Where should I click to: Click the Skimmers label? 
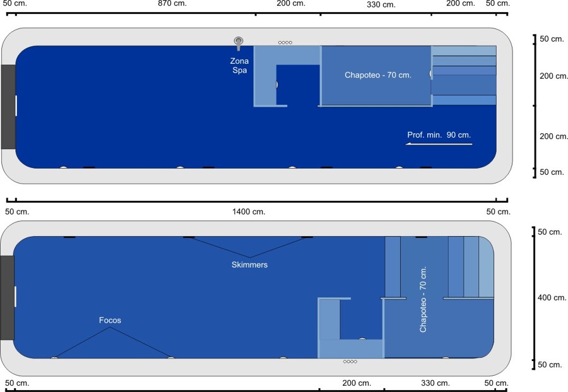(249, 265)
